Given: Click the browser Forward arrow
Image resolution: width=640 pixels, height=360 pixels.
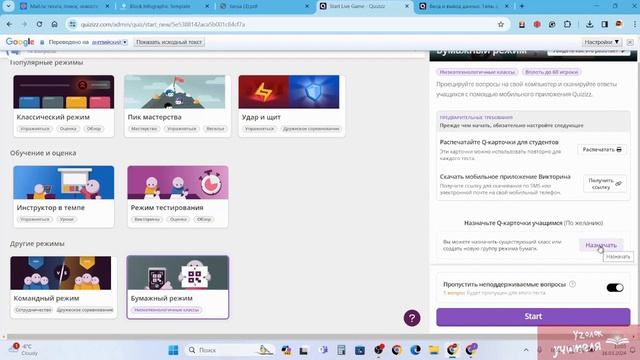Looking at the screenshot, I should (24, 24).
